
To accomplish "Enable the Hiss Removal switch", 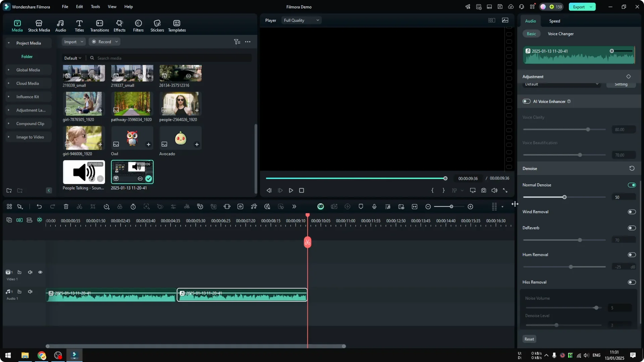I will [x=632, y=282].
